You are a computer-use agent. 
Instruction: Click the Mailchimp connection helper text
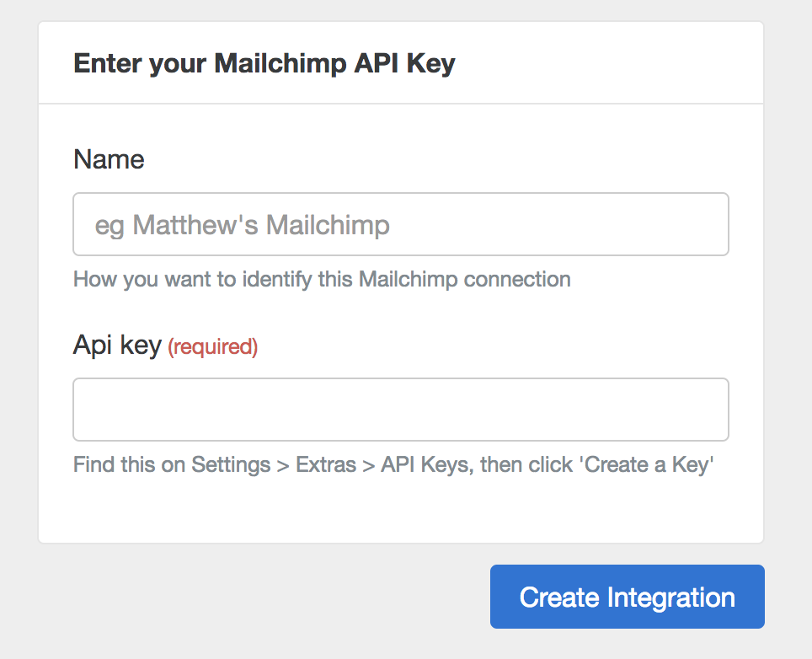click(x=322, y=279)
